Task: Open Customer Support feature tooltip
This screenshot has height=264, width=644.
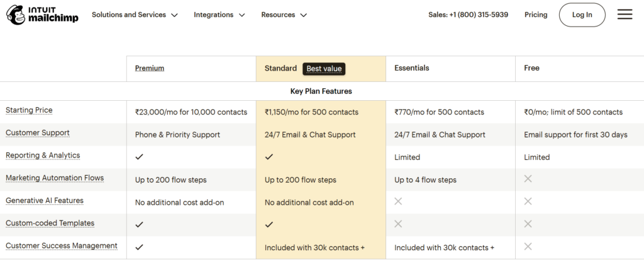Action: coord(38,133)
